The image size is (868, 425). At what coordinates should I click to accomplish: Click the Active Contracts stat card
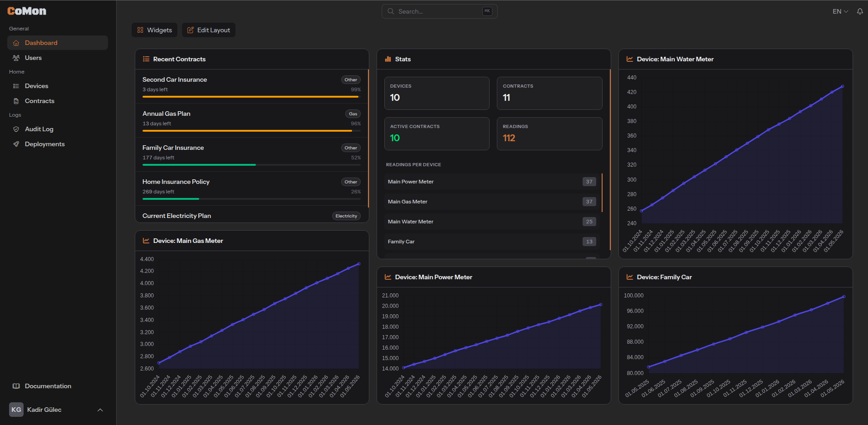coord(437,133)
